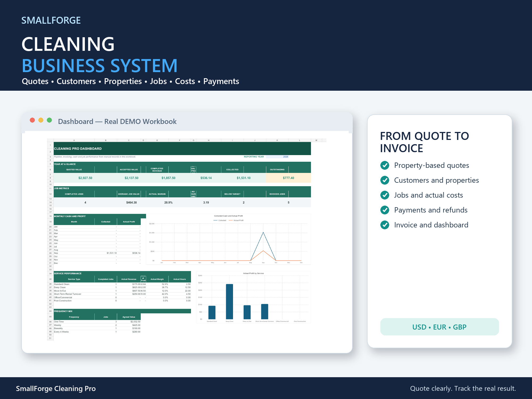Click the USD • EUR • GBP pill
532x399 pixels.
pyautogui.click(x=439, y=327)
